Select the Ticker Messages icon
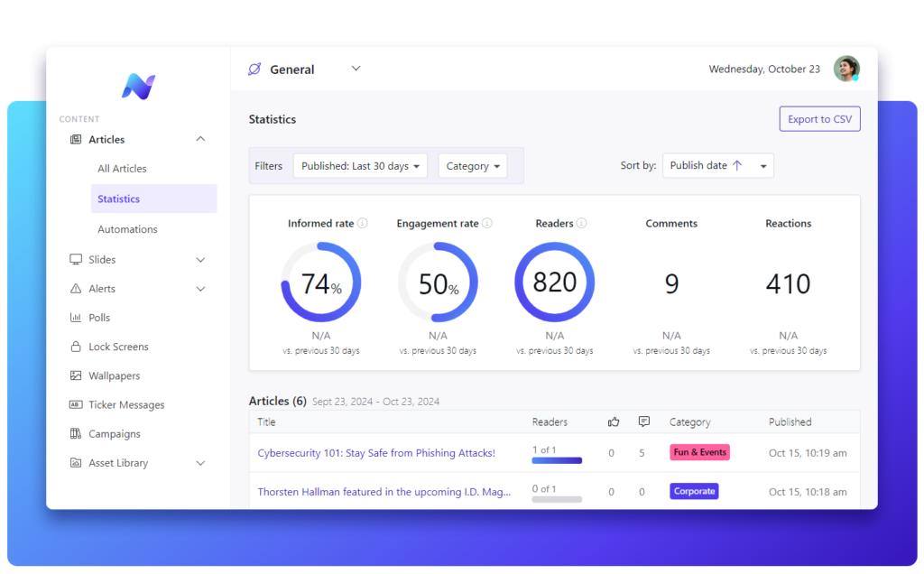The height and width of the screenshot is (574, 924). pos(74,404)
